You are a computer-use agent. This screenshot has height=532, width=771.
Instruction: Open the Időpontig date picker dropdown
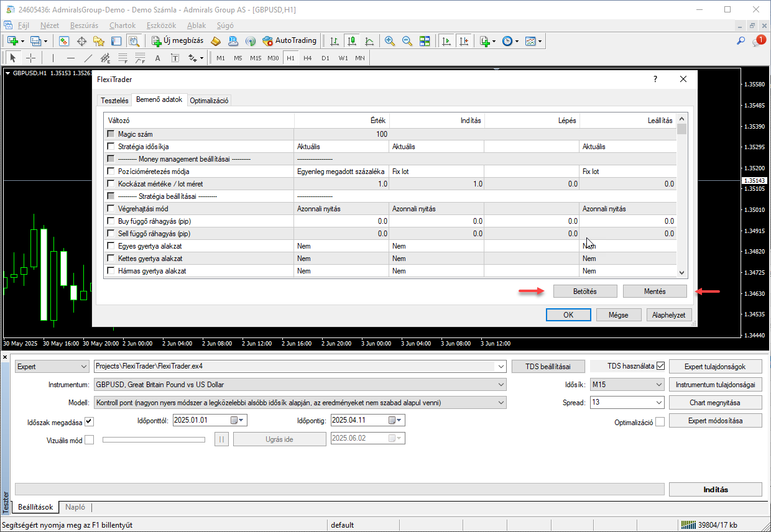(396, 420)
